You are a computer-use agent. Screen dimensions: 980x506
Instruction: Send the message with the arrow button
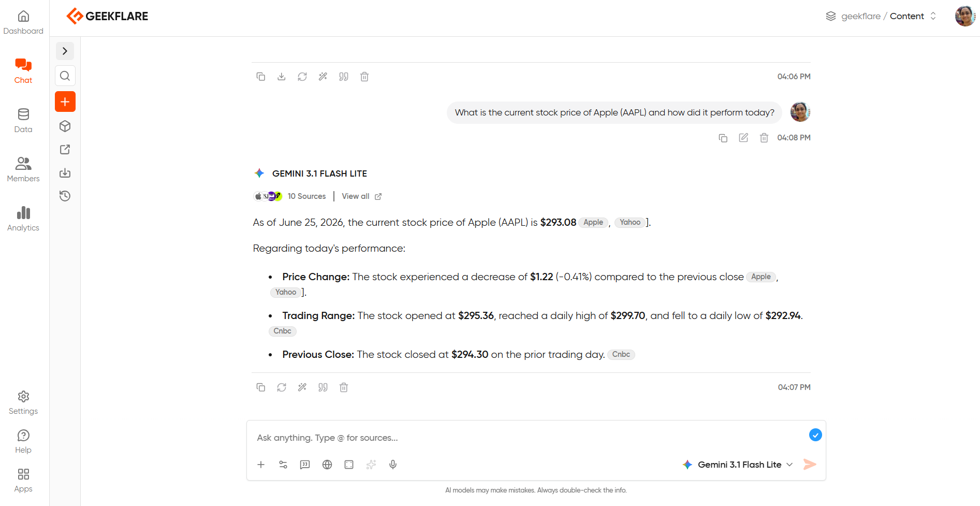point(810,465)
